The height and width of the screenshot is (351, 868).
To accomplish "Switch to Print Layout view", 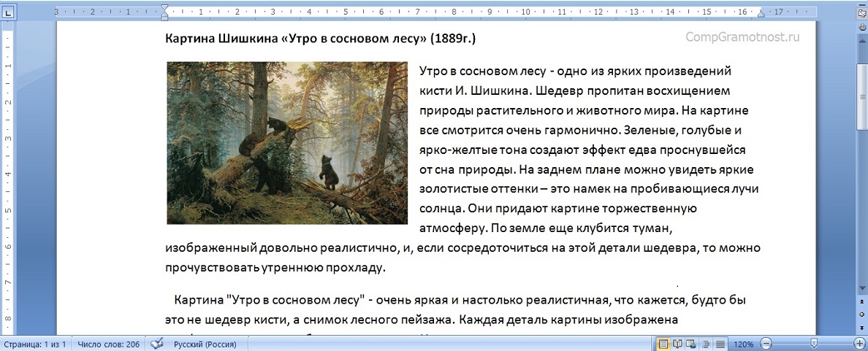I will 663,344.
